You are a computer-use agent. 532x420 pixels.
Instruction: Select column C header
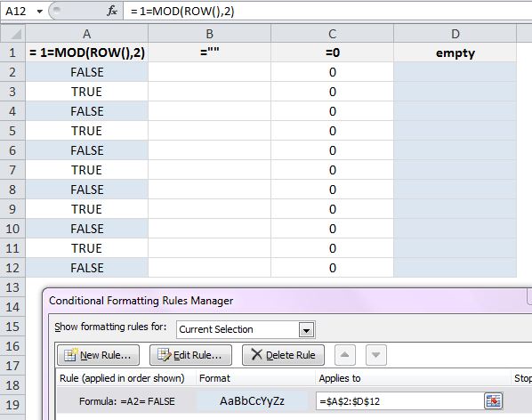332,34
